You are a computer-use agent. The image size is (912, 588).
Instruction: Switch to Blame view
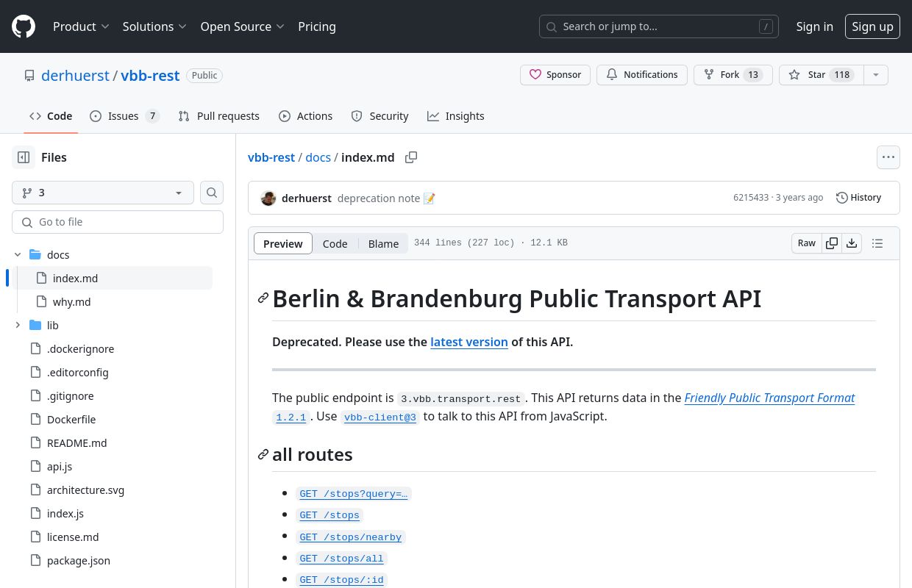click(383, 243)
